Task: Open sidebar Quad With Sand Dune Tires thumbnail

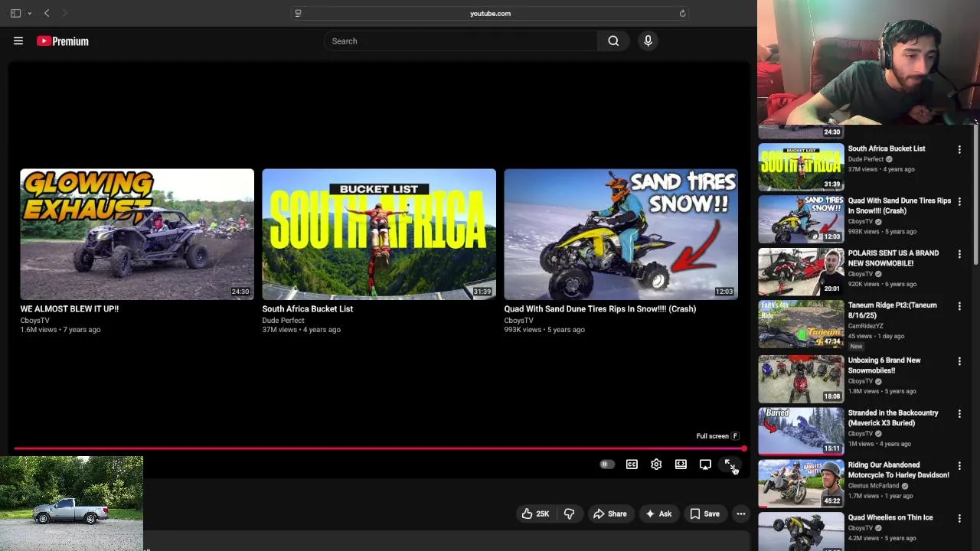Action: click(x=801, y=219)
